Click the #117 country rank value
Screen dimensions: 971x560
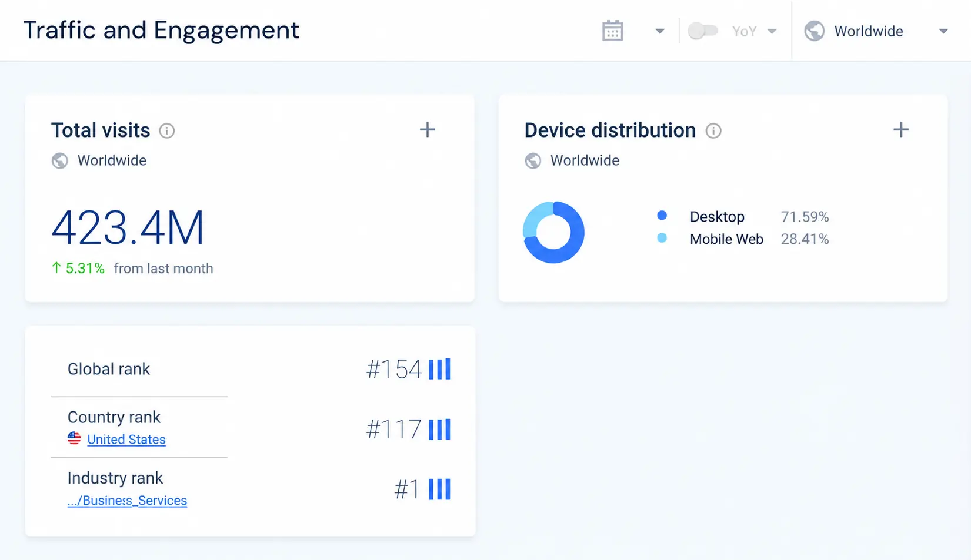(x=394, y=430)
